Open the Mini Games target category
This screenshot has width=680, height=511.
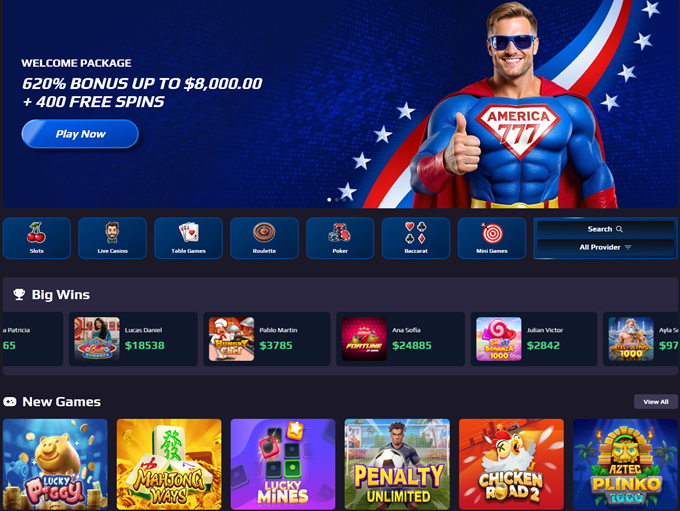(x=492, y=238)
